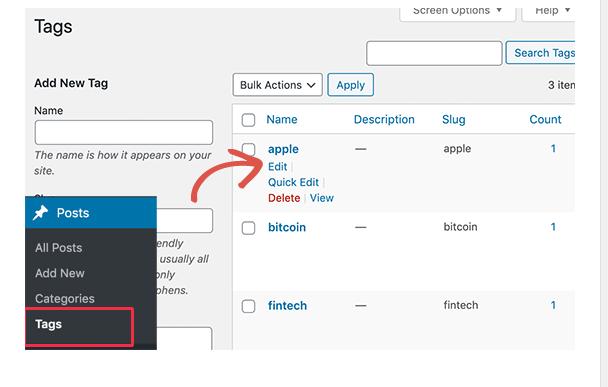Click Edit link under apple tag
The height and width of the screenshot is (387, 608).
tap(278, 167)
